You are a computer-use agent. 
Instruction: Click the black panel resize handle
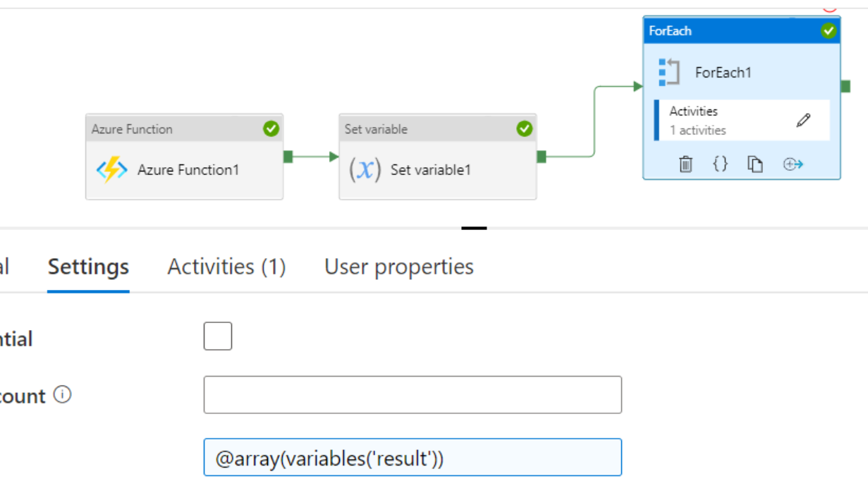tap(475, 228)
